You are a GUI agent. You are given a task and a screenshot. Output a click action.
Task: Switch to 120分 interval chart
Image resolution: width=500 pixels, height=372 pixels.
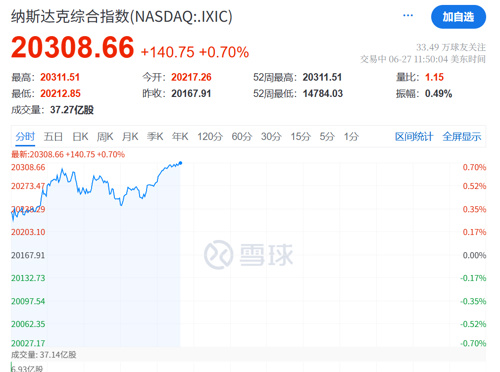pyautogui.click(x=210, y=136)
